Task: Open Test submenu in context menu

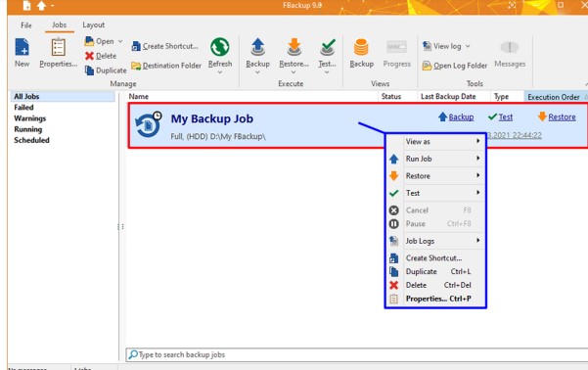Action: pos(435,193)
